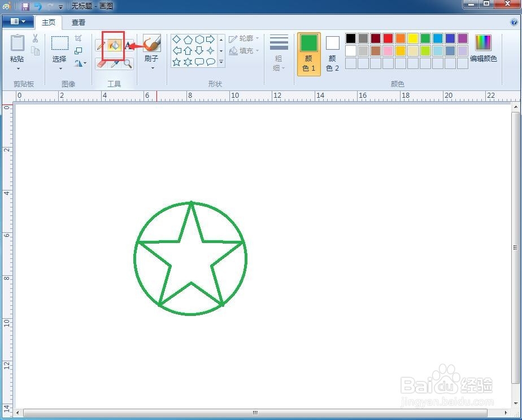This screenshot has height=420, width=522.
Task: Open the Quick Access Toolbar customize arrow
Action: (60, 7)
